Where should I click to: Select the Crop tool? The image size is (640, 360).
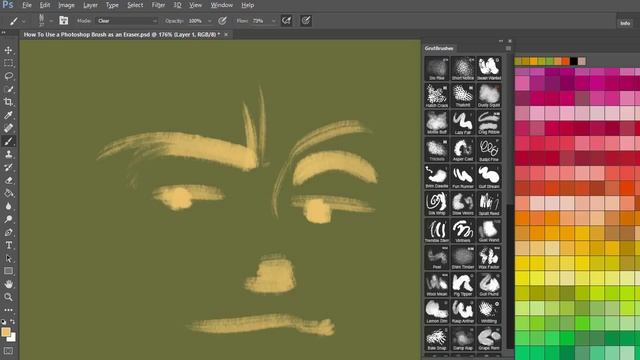(8, 102)
